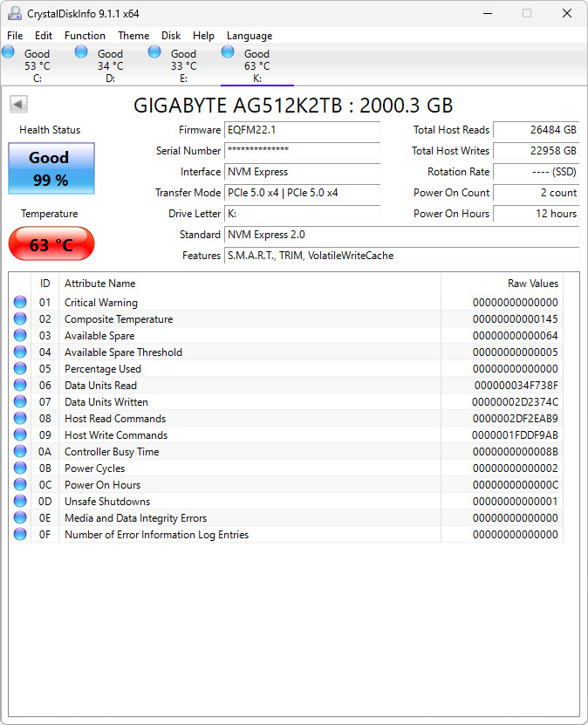Click the Good 99 % health status button
The image size is (588, 725).
click(51, 168)
